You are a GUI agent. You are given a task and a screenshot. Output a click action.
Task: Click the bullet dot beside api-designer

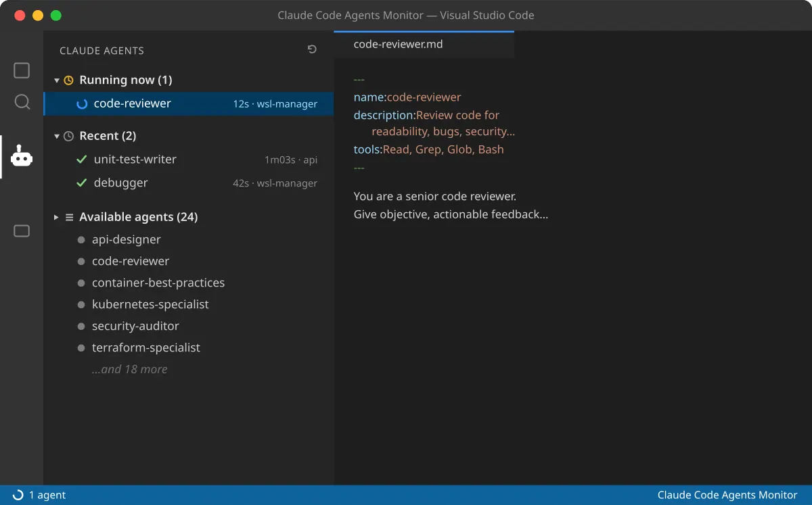coord(81,240)
